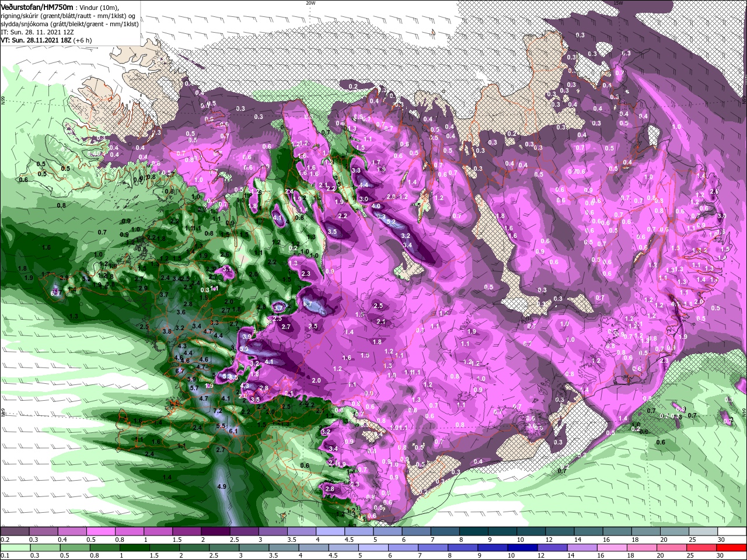This screenshot has height=560, width=747.
Task: Click the '2.6' value near the east coast
Action: point(713,192)
